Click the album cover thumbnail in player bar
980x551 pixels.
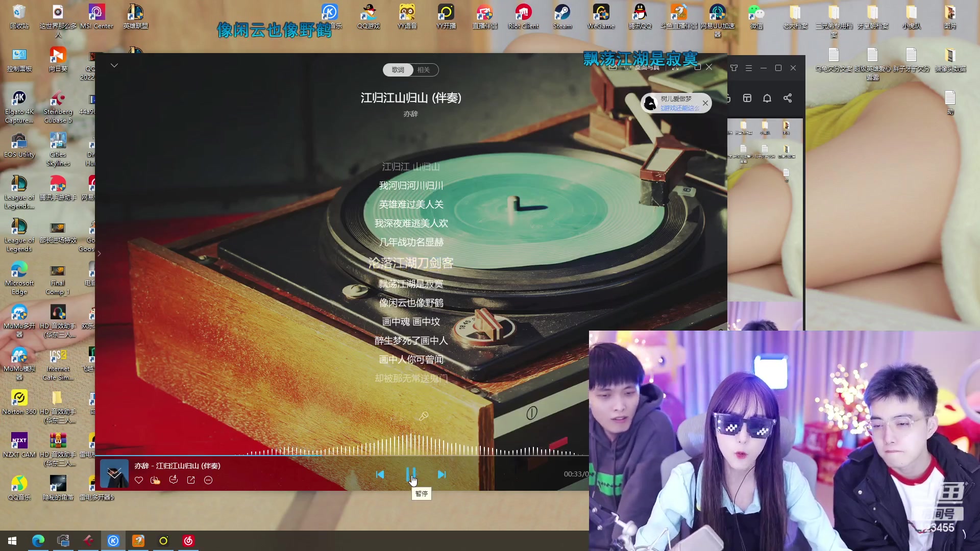(x=114, y=473)
